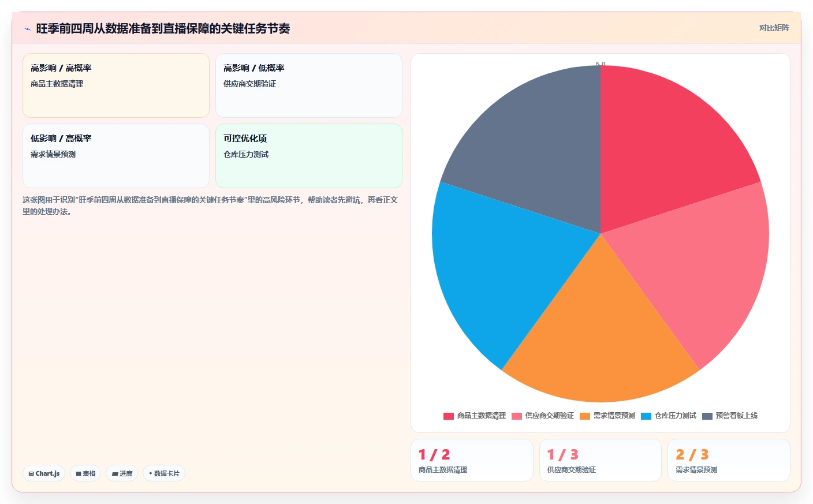Open the 1 / 2 商品主数据清理 stat card
The height and width of the screenshot is (504, 813).
472,460
